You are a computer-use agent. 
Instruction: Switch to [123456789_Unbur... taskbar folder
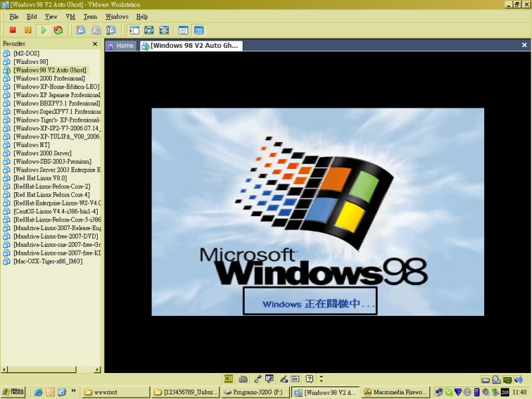(186, 392)
